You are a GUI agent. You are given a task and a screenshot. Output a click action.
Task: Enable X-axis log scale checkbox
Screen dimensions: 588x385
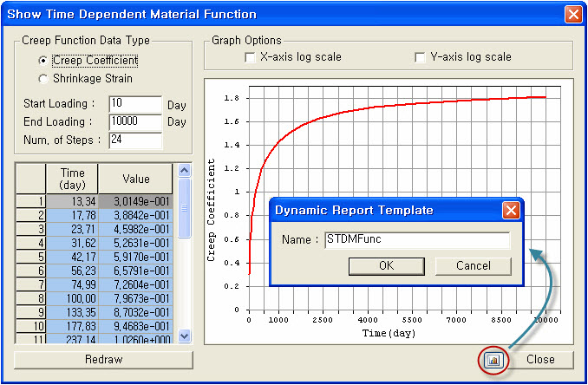click(x=252, y=57)
